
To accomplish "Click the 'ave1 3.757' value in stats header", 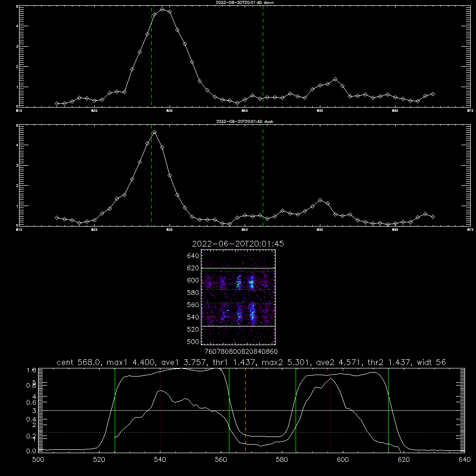I will (184, 362).
